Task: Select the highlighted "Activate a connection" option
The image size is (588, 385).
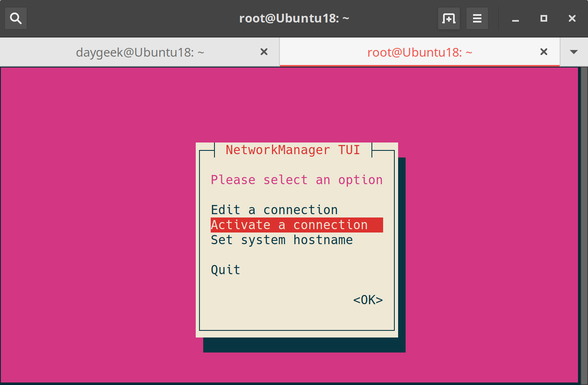Action: 289,225
